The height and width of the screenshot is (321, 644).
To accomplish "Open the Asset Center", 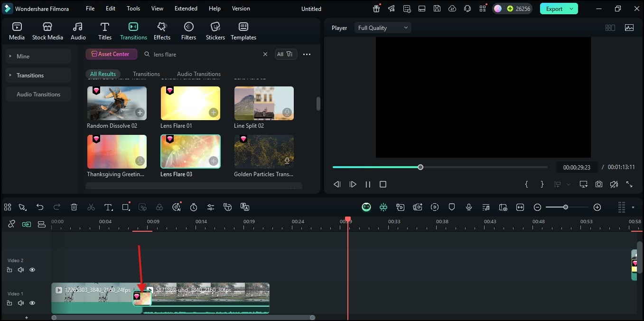I will coord(111,54).
